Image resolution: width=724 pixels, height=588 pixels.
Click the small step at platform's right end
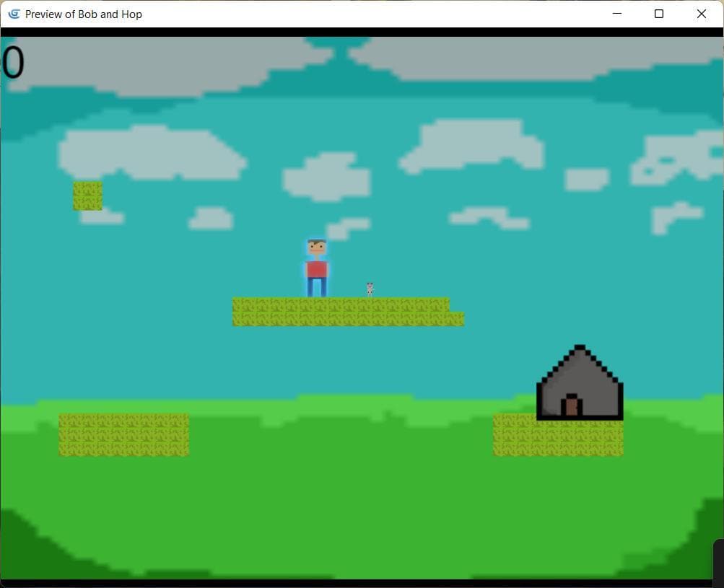[x=457, y=319]
